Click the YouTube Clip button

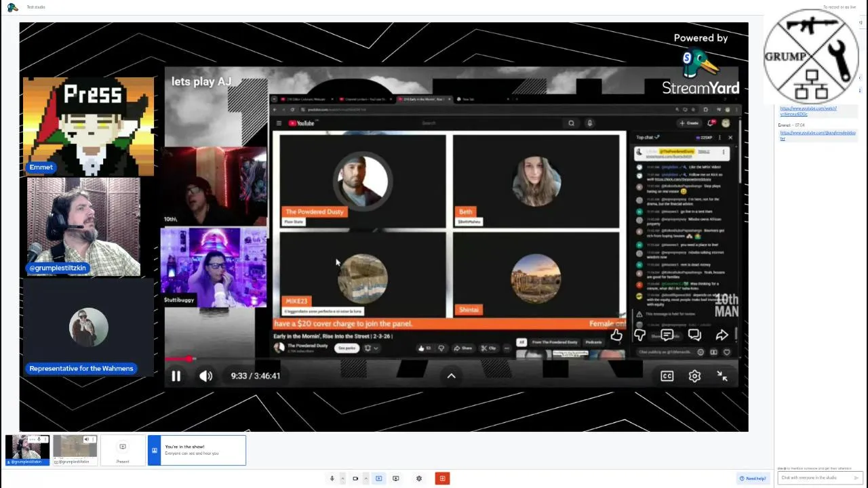pyautogui.click(x=489, y=348)
